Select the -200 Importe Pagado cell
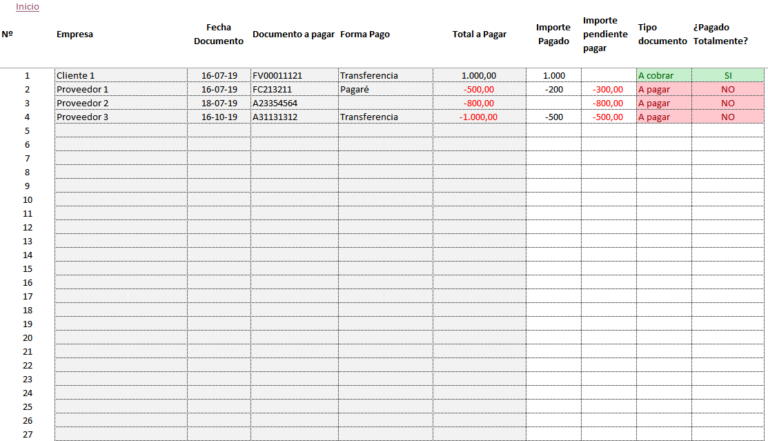Screen dimensions: 768x441 click(553, 90)
